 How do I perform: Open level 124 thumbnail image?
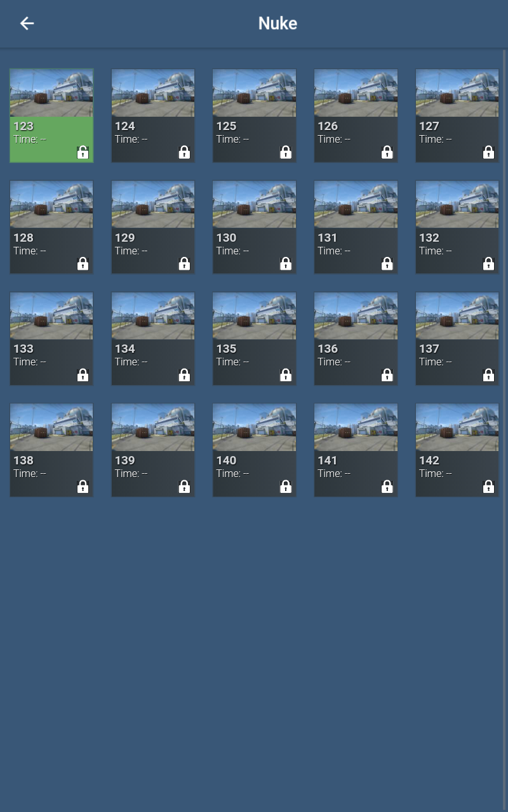tap(153, 93)
